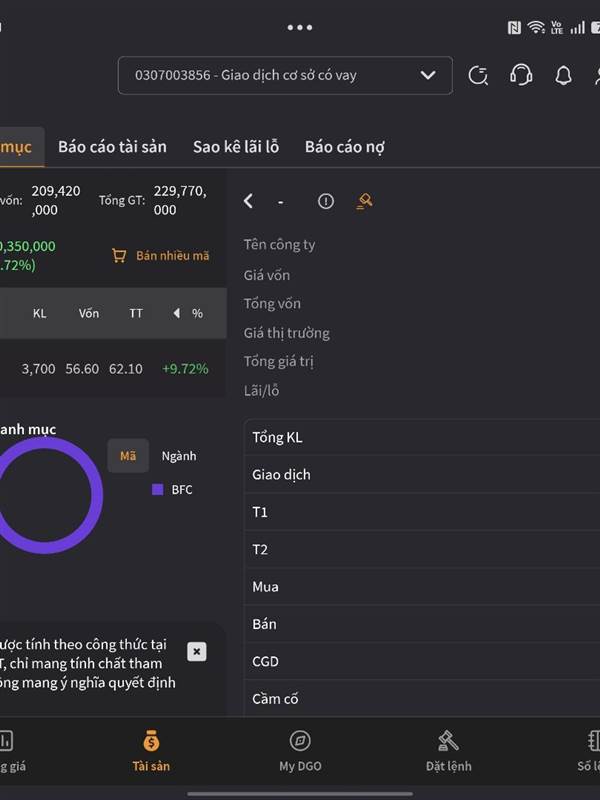Open the Báo cáo tài sản tab
Image resolution: width=600 pixels, height=800 pixels.
click(112, 147)
